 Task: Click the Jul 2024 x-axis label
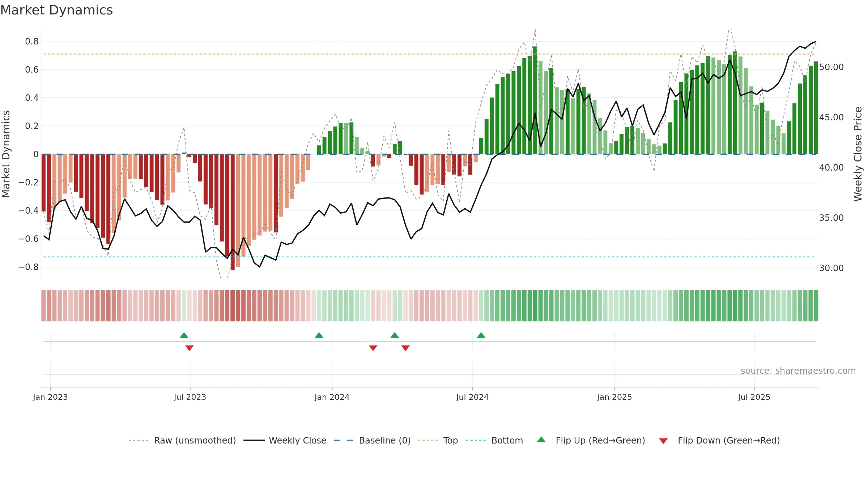(472, 397)
